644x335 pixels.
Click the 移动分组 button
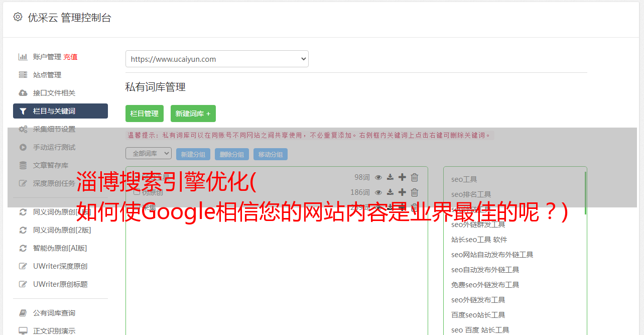coord(271,154)
